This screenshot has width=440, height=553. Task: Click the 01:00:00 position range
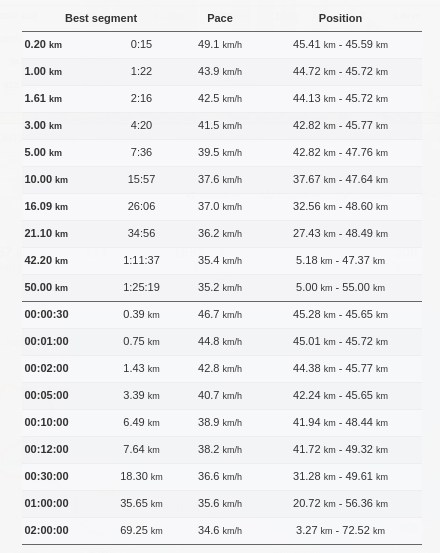(340, 503)
